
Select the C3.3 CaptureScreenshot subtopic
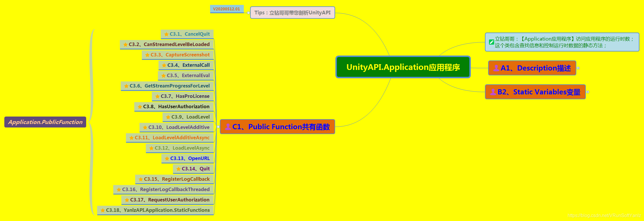(178, 55)
